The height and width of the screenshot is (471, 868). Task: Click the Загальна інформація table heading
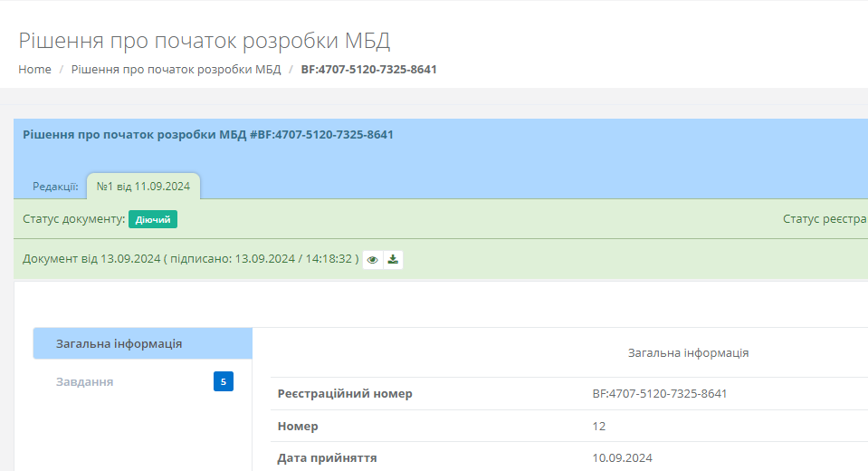tap(688, 352)
